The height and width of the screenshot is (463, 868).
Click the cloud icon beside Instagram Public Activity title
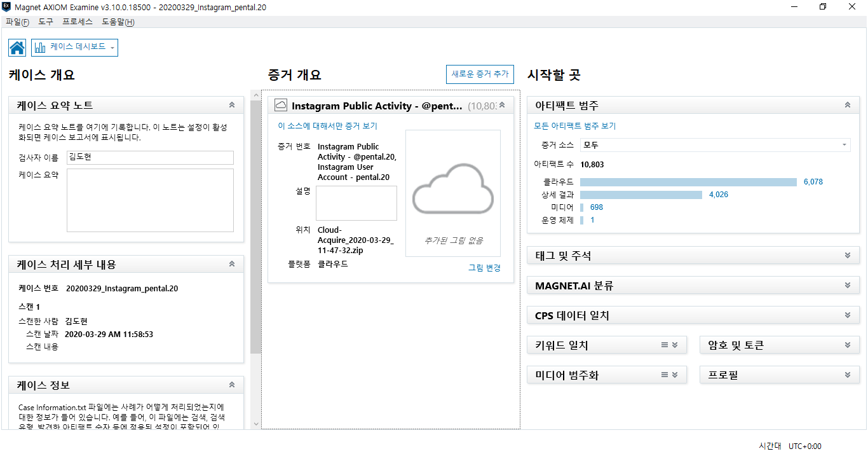[x=281, y=106]
